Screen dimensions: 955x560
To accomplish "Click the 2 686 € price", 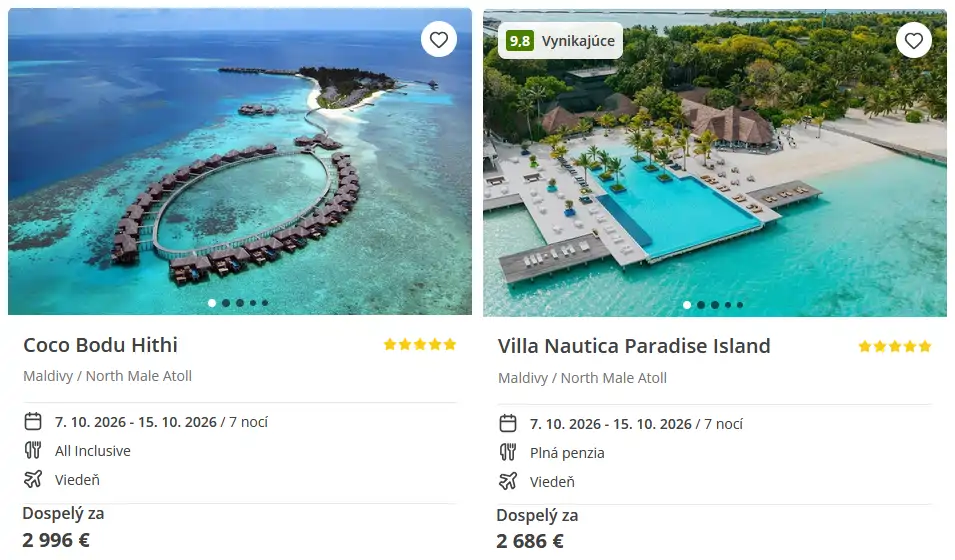I will (x=530, y=541).
